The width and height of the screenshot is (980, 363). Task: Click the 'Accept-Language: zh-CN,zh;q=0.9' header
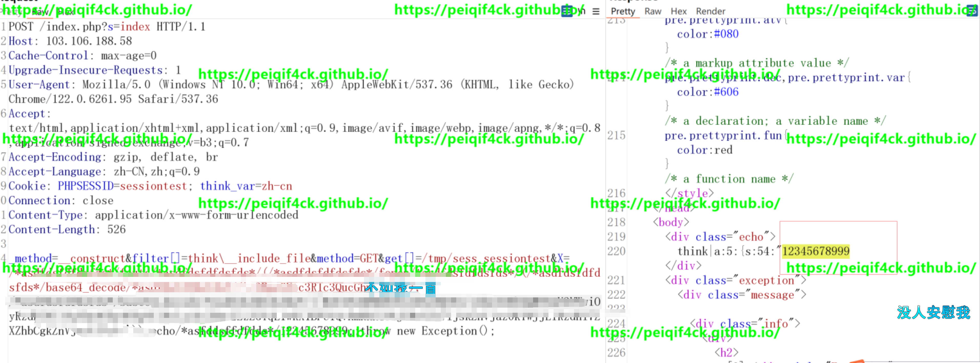pyautogui.click(x=104, y=171)
